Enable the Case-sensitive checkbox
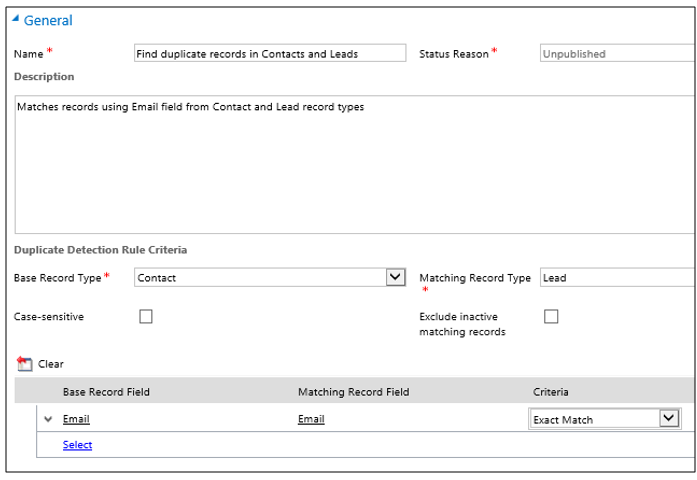This screenshot has width=697, height=480. point(146,317)
